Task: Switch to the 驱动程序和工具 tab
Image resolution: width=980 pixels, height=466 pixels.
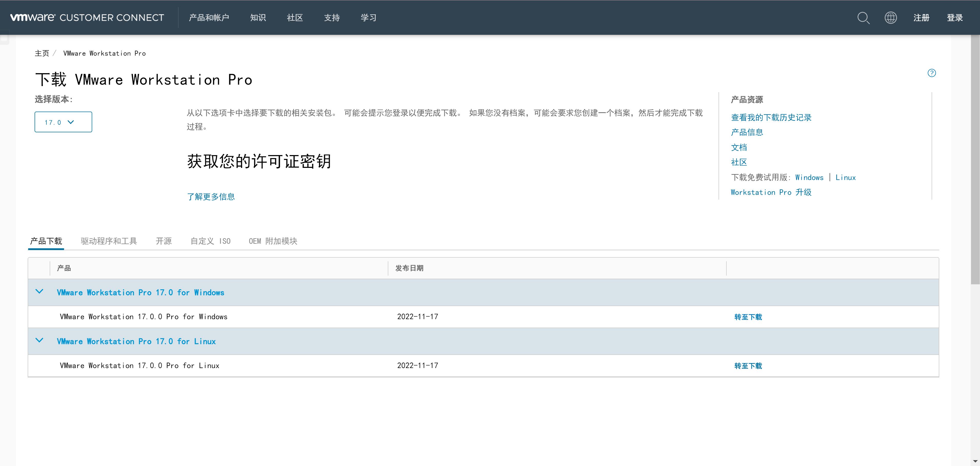Action: pos(108,241)
